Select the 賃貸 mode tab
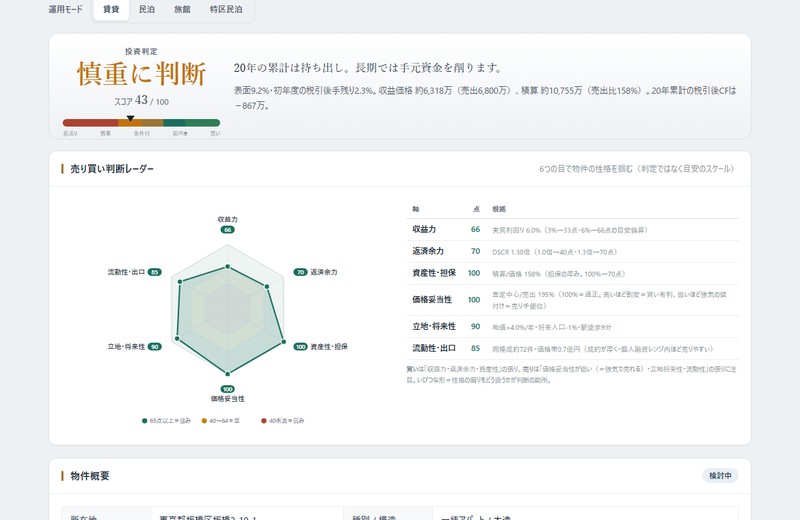 click(111, 9)
